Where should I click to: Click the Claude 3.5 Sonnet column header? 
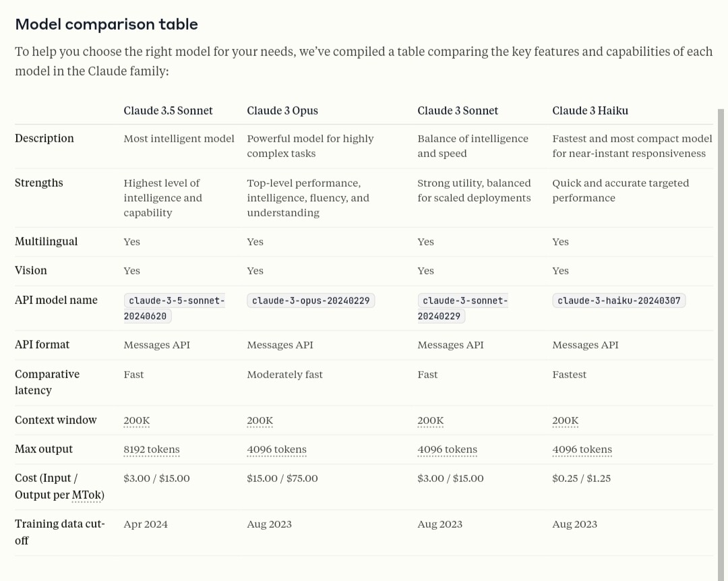point(168,111)
